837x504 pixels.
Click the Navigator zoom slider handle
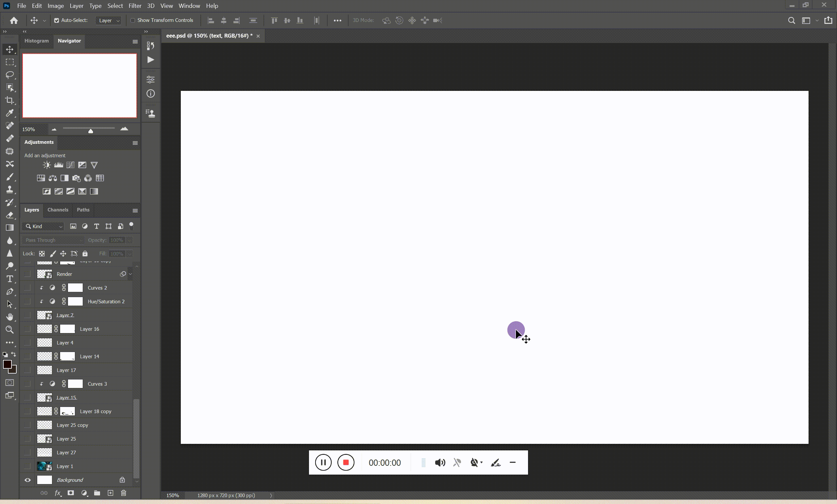point(91,131)
